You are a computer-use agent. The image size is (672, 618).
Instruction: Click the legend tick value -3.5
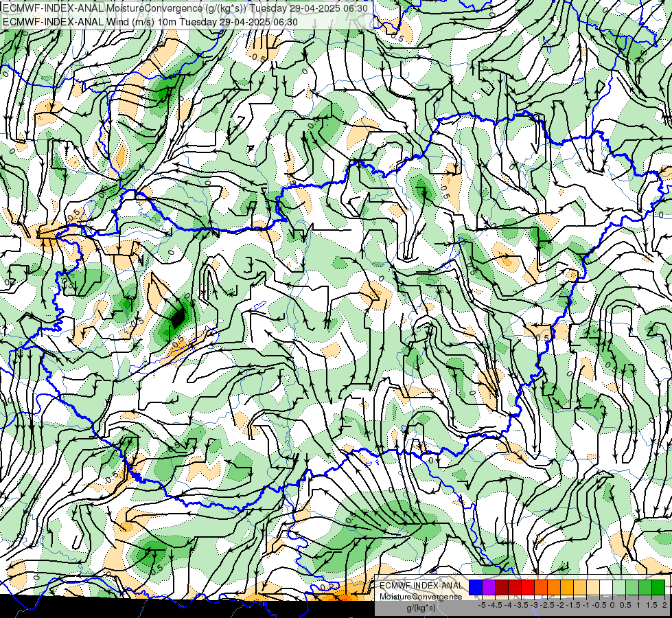click(522, 605)
